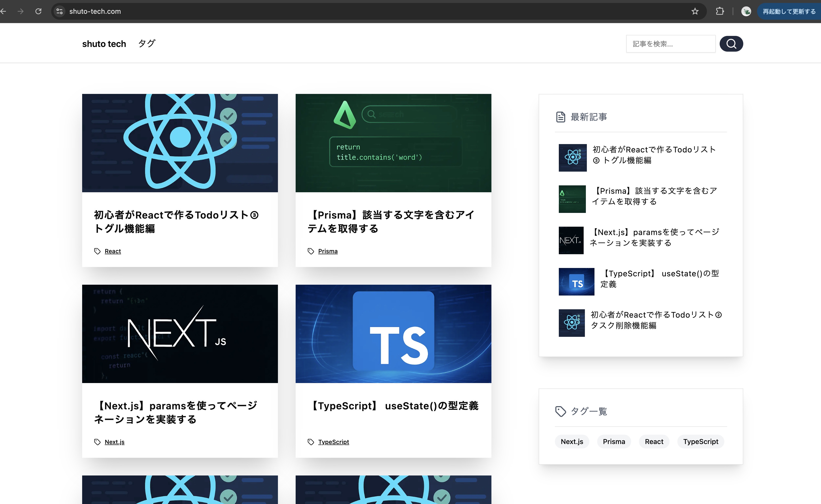Select the Prisma tag pill in タグ一覧

click(614, 441)
